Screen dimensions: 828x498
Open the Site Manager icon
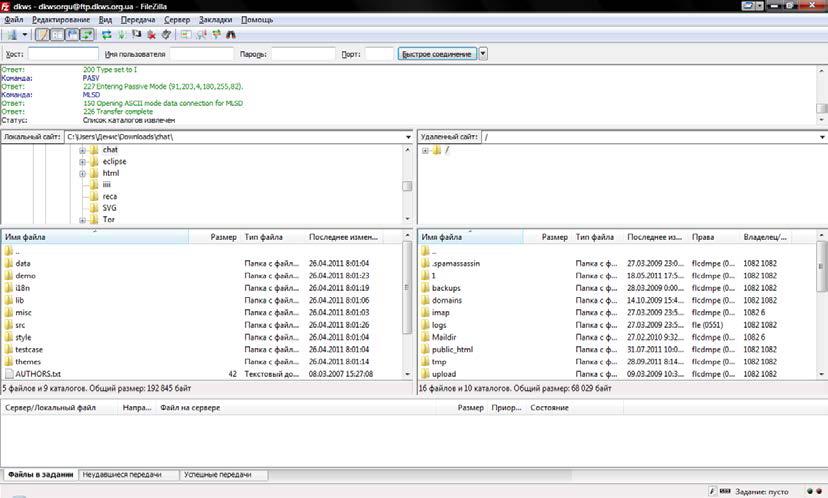(11, 35)
